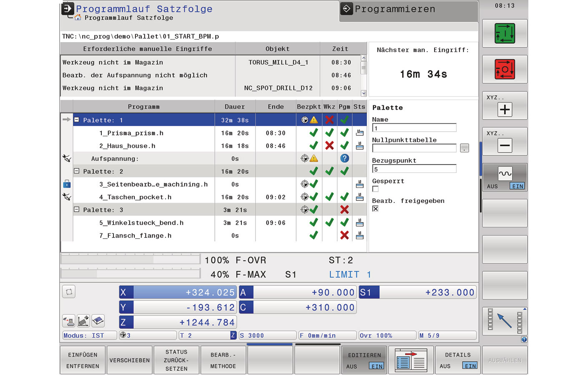Viewport: 588px width, 375px height.
Task: Click the status icon for 5_Winkelstueck_bend.h
Action: point(359,223)
